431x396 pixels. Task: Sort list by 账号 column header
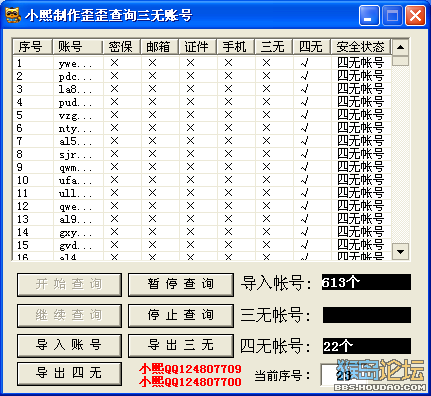click(x=78, y=47)
